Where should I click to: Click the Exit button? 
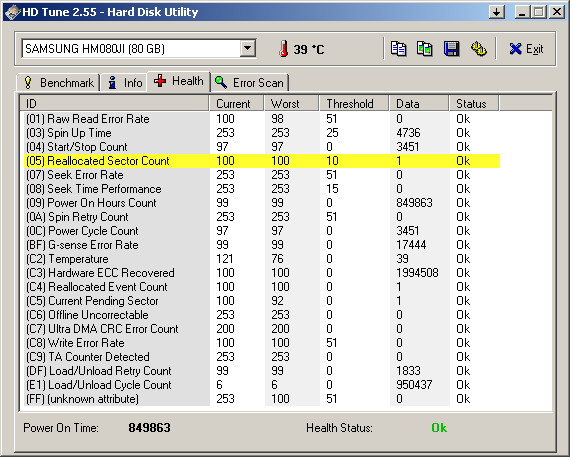(526, 49)
